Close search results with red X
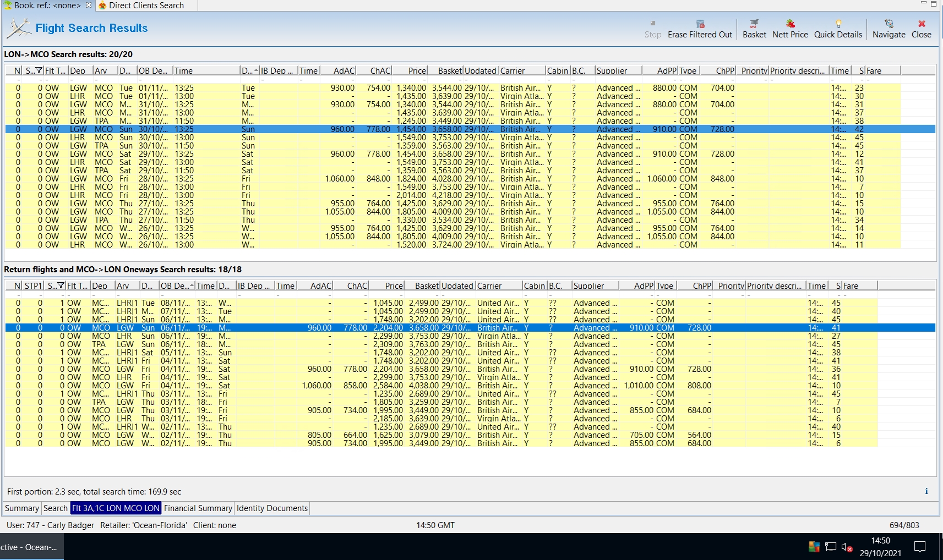 pos(921,24)
